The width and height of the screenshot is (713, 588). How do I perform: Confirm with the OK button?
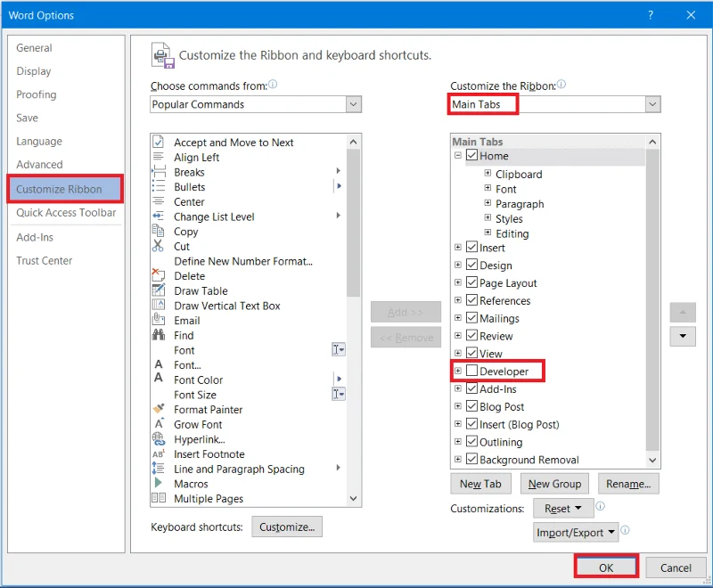(606, 568)
